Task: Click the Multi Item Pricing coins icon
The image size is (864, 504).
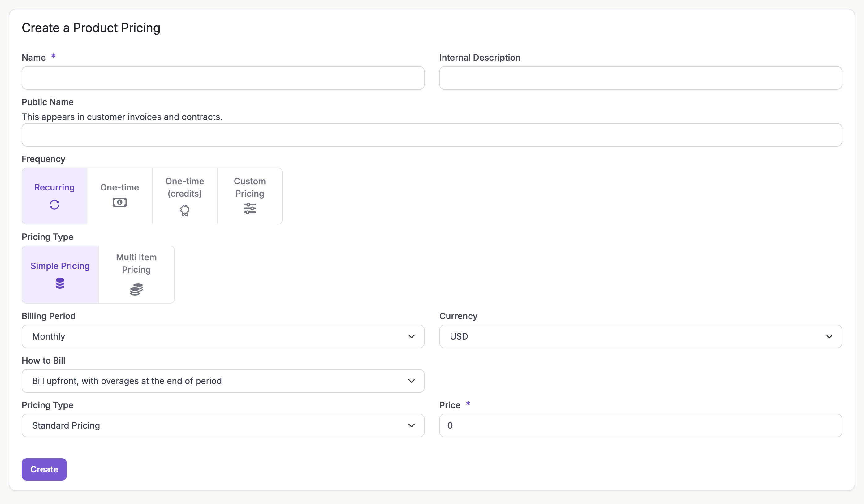Action: coord(136,289)
